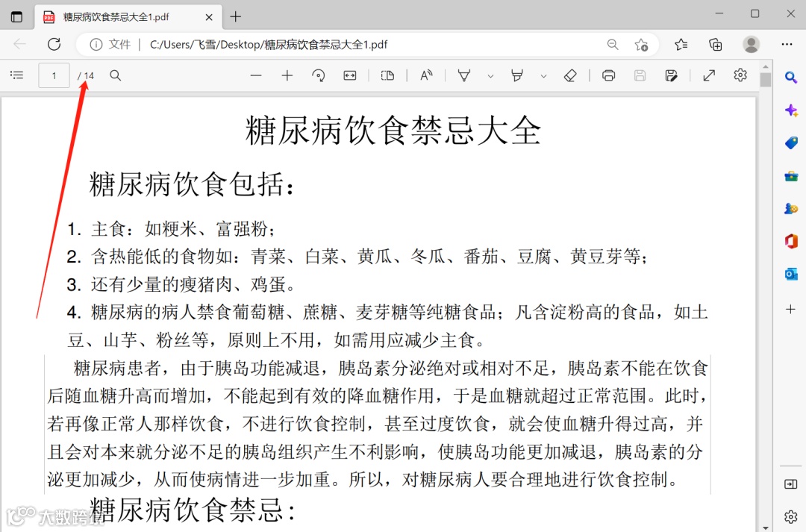Select the Draw pen tool

464,75
